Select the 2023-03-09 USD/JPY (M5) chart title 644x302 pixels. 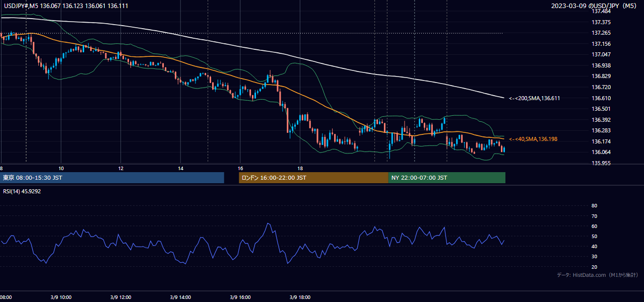595,6
